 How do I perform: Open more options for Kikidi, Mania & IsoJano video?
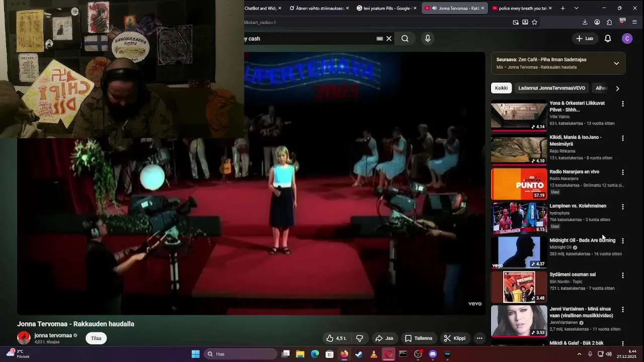pos(623,138)
